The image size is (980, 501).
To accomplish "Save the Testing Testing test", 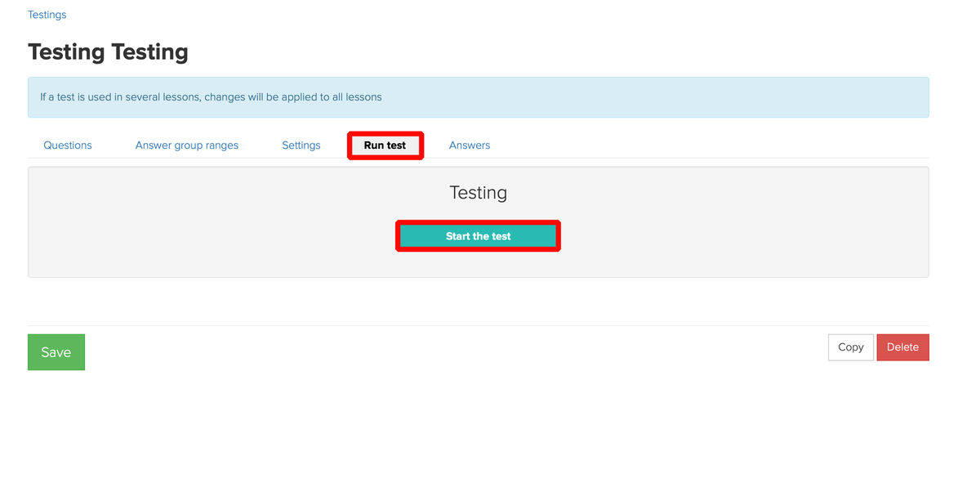I will coord(56,351).
